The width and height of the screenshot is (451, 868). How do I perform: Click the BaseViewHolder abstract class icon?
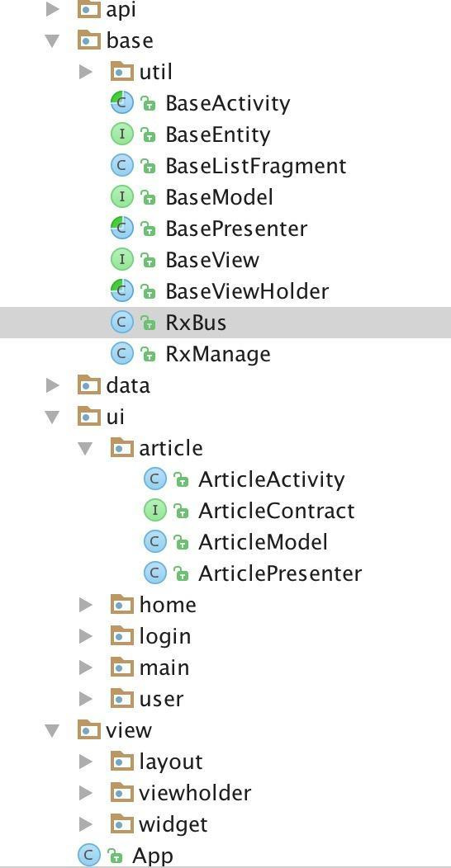[x=122, y=291]
